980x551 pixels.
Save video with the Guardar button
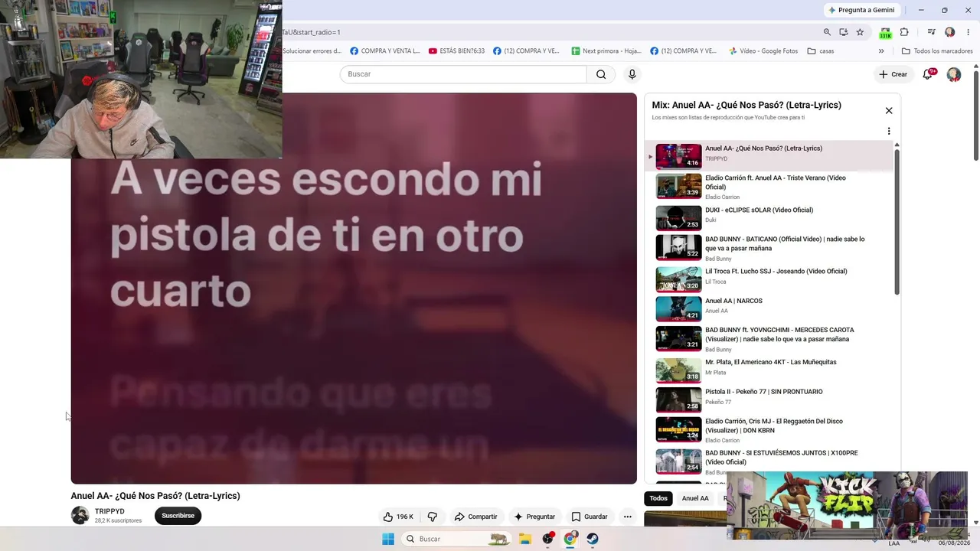590,517
